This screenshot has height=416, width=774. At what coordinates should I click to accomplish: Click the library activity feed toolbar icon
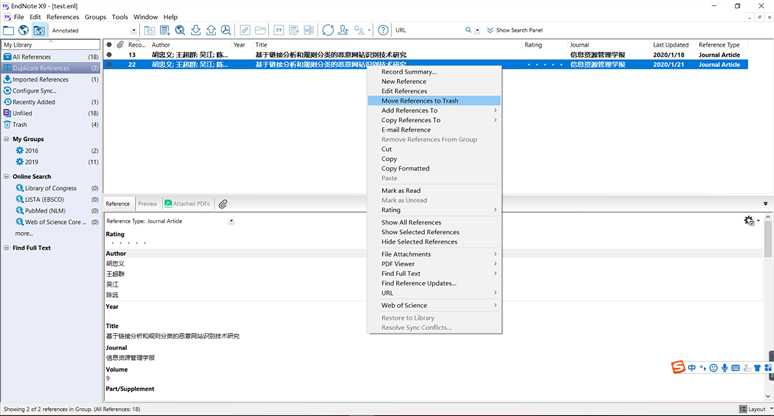360,30
